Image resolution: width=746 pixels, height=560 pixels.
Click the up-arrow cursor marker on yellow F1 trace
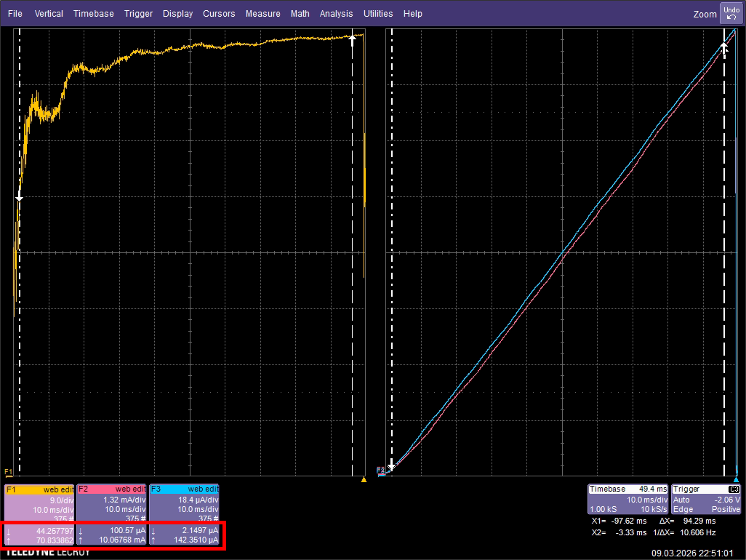(x=352, y=40)
